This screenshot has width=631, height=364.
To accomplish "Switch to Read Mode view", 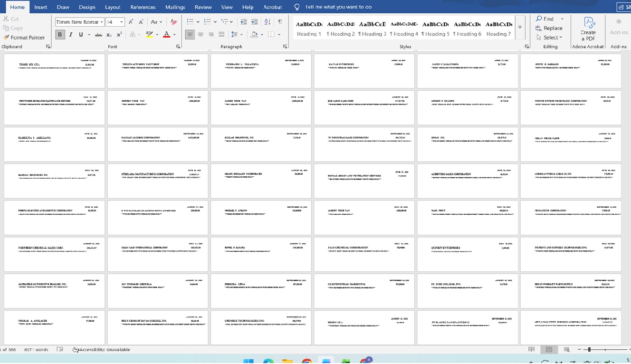I will click(x=532, y=350).
